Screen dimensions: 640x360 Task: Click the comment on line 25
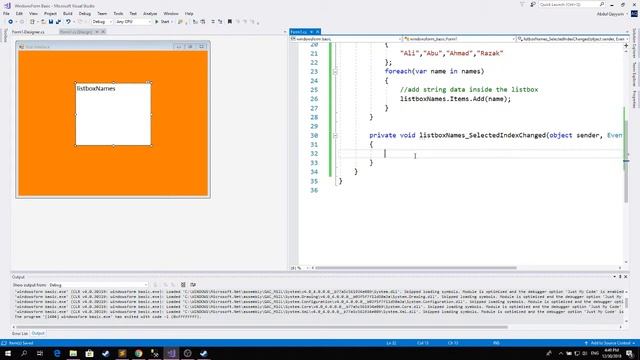469,90
